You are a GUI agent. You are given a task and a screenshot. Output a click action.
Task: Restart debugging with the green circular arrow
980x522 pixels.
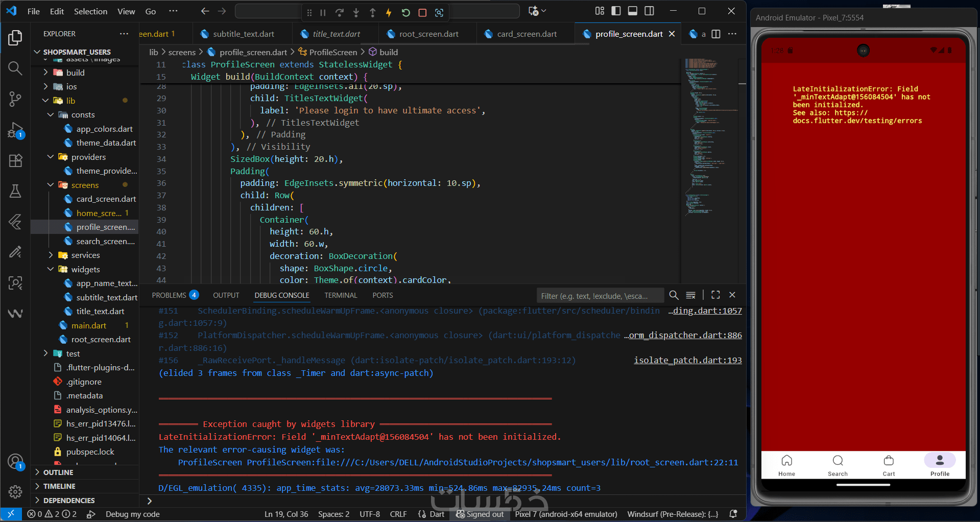click(x=405, y=12)
